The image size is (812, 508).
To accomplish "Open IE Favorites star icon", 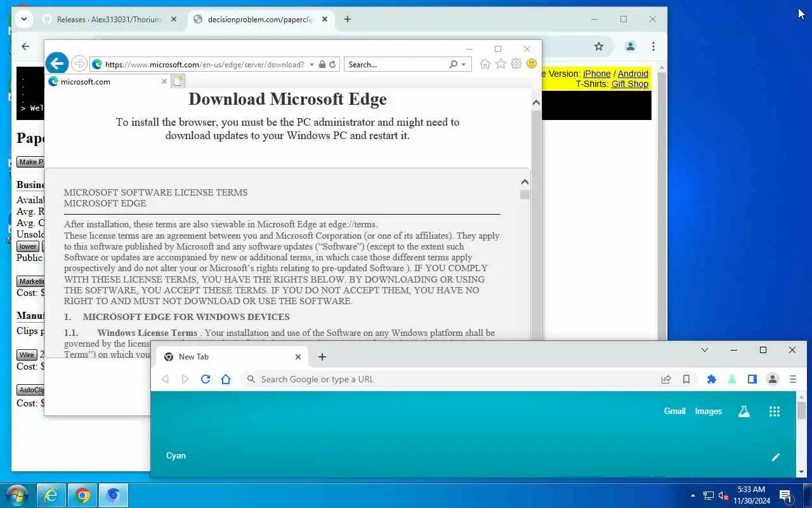I will 501,63.
